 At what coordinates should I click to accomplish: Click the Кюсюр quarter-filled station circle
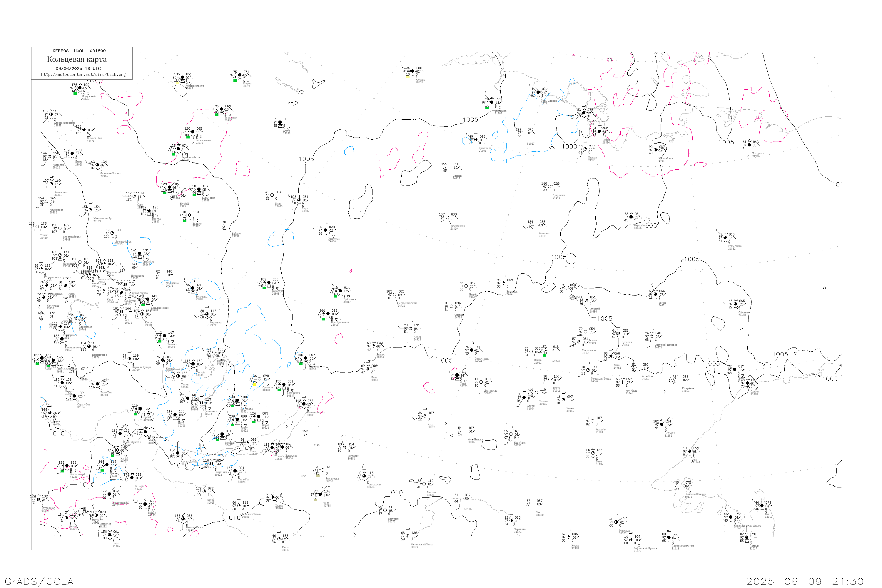tap(585, 149)
